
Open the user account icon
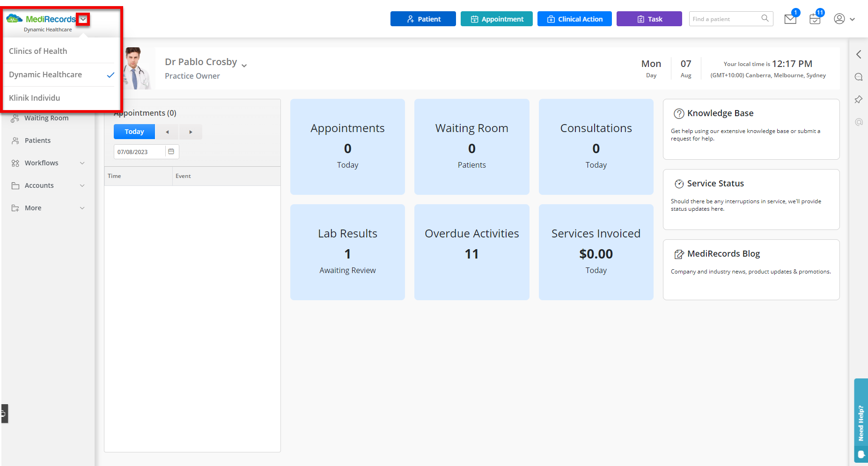coord(839,19)
